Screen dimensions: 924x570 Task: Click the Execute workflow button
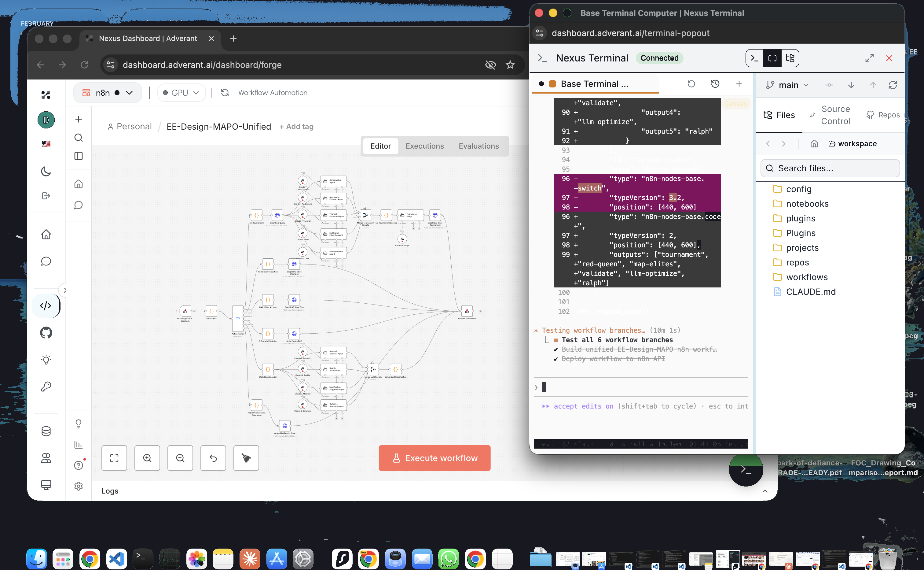point(434,458)
